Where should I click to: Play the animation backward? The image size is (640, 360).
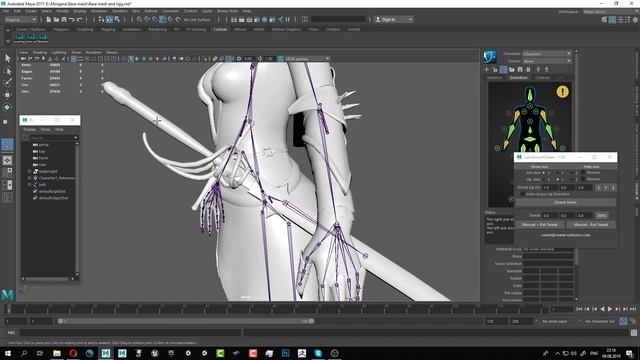602,309
